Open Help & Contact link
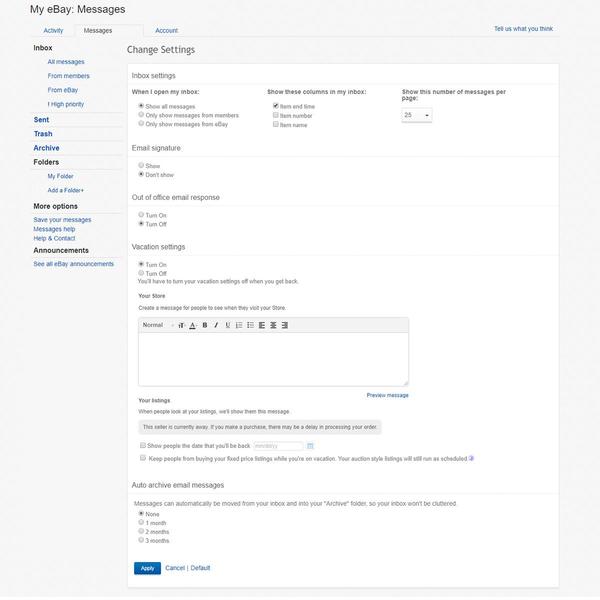This screenshot has height=600, width=600. (54, 238)
